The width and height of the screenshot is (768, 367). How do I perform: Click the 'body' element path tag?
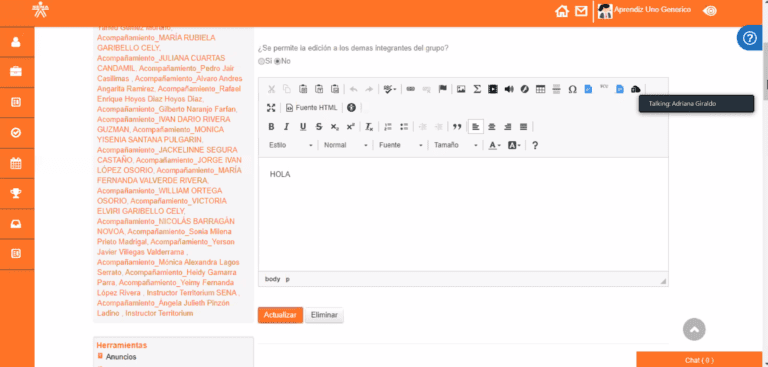[272, 279]
